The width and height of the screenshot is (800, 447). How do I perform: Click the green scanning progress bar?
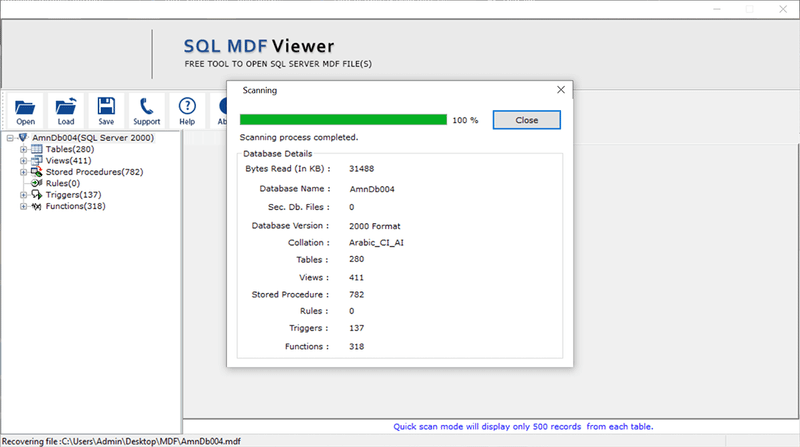[343, 120]
